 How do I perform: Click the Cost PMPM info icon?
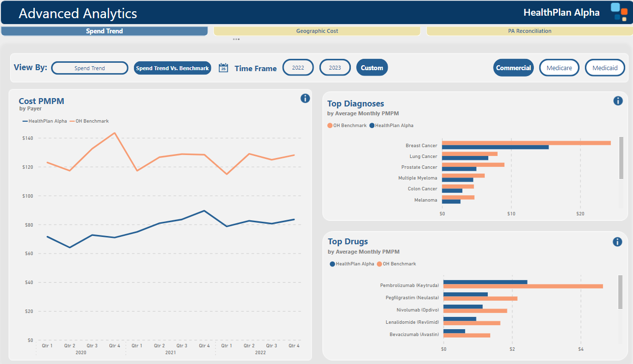tap(305, 98)
